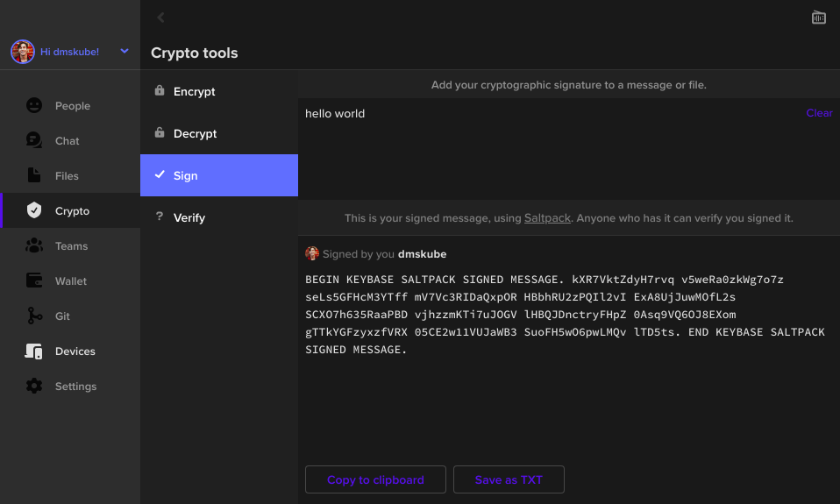The image size is (840, 504).
Task: Go to the Teams menu item
Action: coord(70,245)
